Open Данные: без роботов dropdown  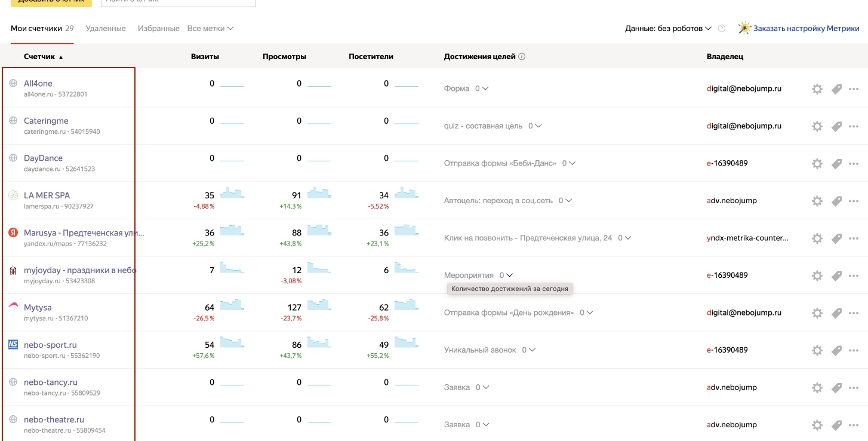tap(668, 29)
